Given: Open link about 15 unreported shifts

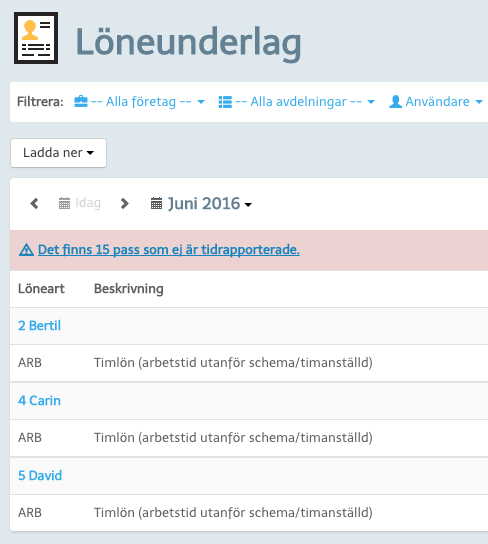Looking at the screenshot, I should click(x=169, y=249).
